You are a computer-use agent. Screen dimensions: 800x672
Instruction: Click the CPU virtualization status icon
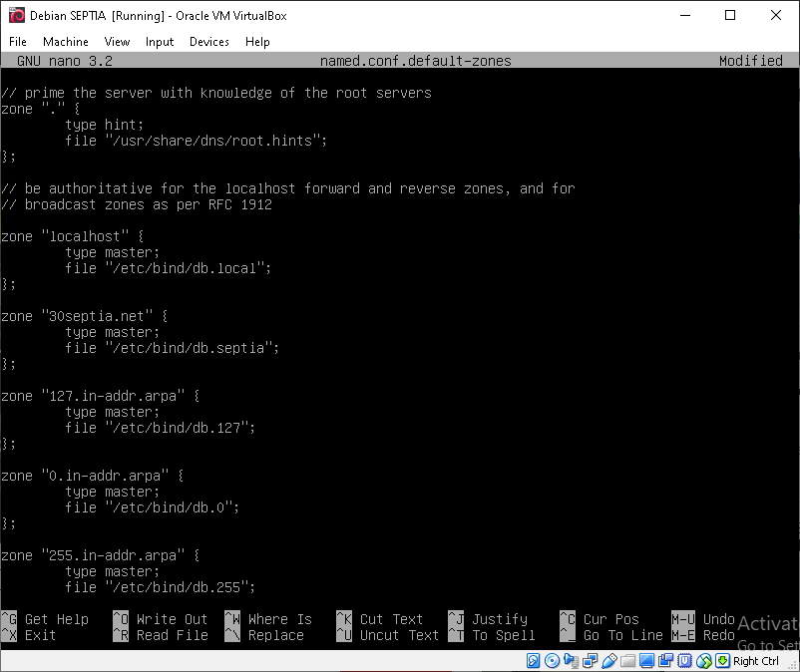tap(684, 661)
